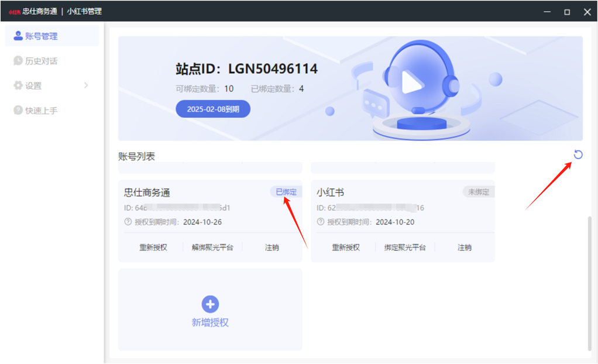Click the 已绑定 status badge
The width and height of the screenshot is (598, 364).
tap(286, 192)
